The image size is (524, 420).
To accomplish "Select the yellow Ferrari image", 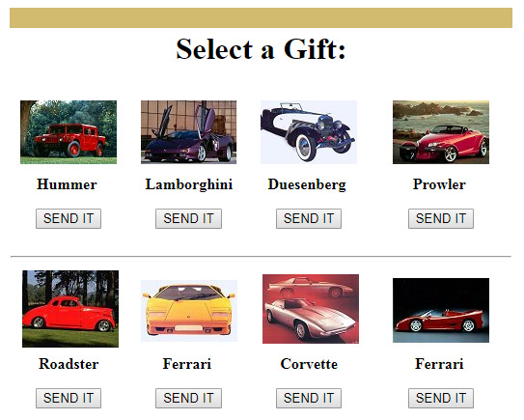I will (x=189, y=311).
